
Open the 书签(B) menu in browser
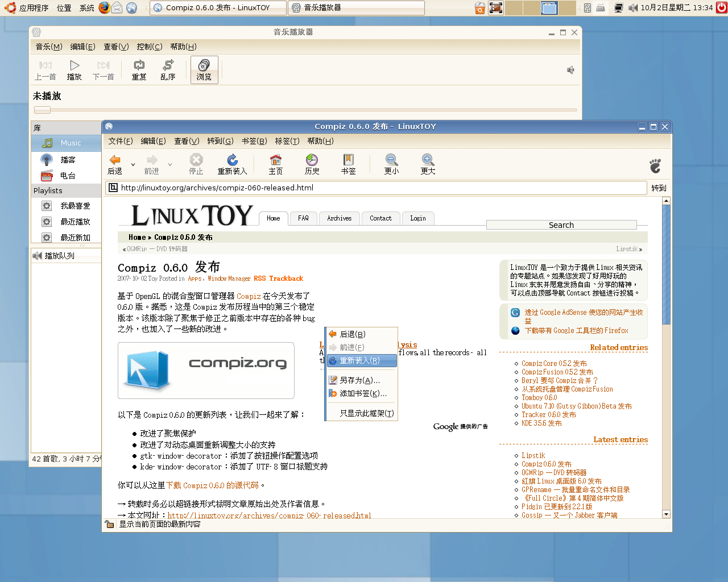[x=254, y=141]
